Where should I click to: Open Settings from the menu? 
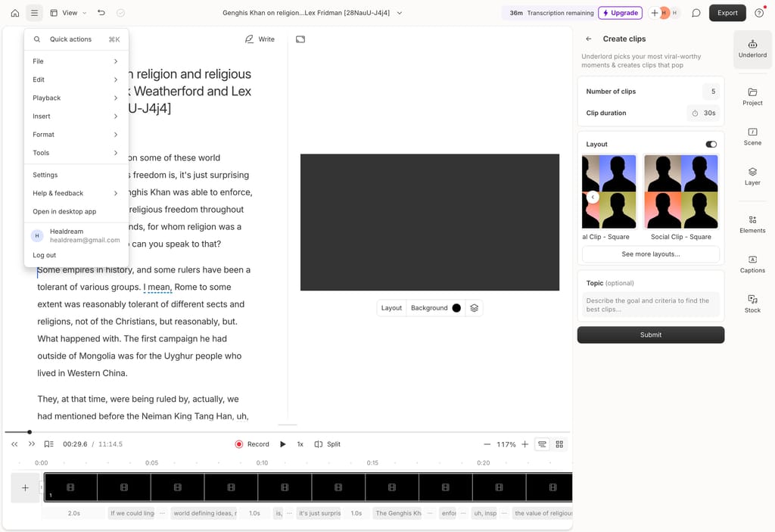(x=45, y=175)
